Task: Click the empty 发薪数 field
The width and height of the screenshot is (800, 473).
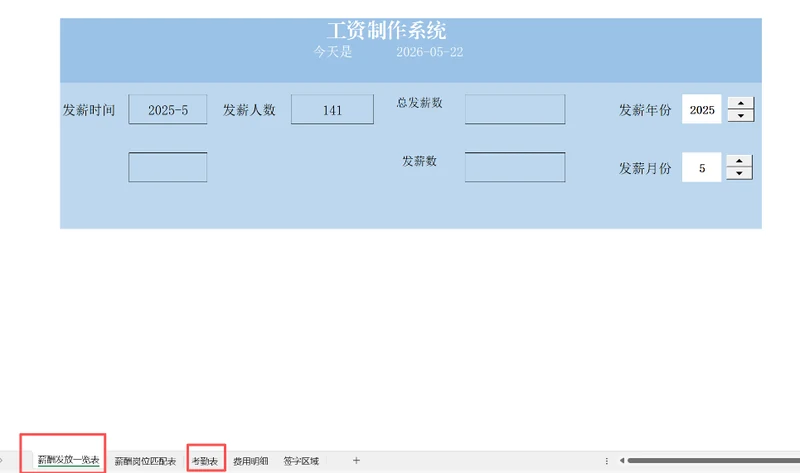Action: 515,167
